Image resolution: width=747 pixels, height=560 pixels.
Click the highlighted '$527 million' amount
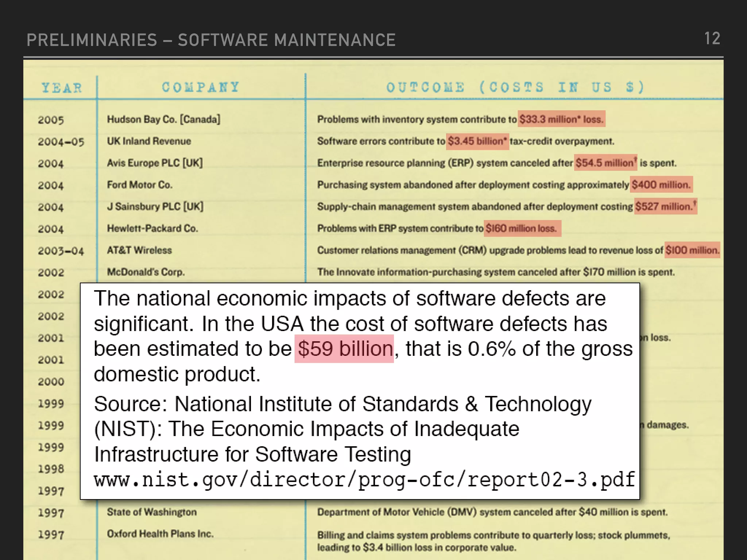(x=666, y=206)
